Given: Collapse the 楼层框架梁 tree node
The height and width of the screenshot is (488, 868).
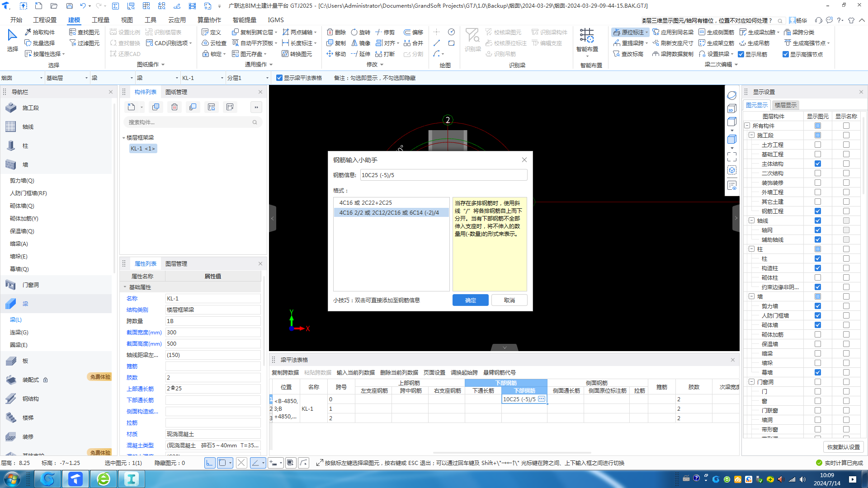Looking at the screenshot, I should pos(124,138).
